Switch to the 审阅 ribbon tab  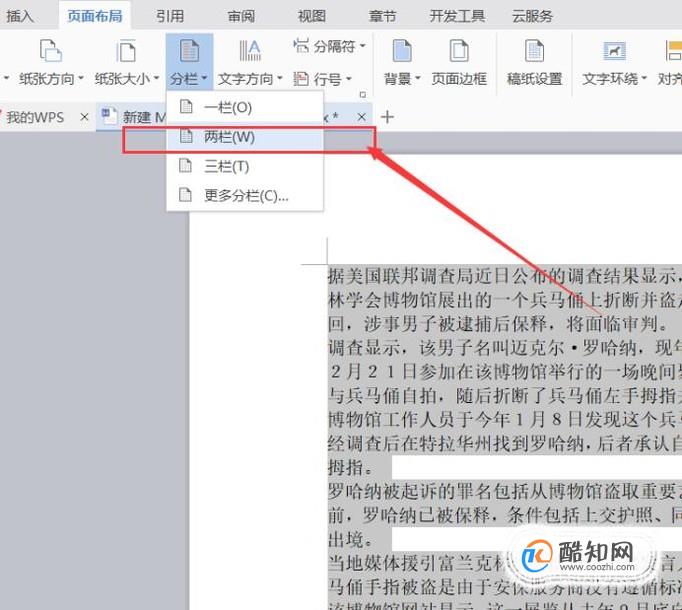(x=241, y=16)
